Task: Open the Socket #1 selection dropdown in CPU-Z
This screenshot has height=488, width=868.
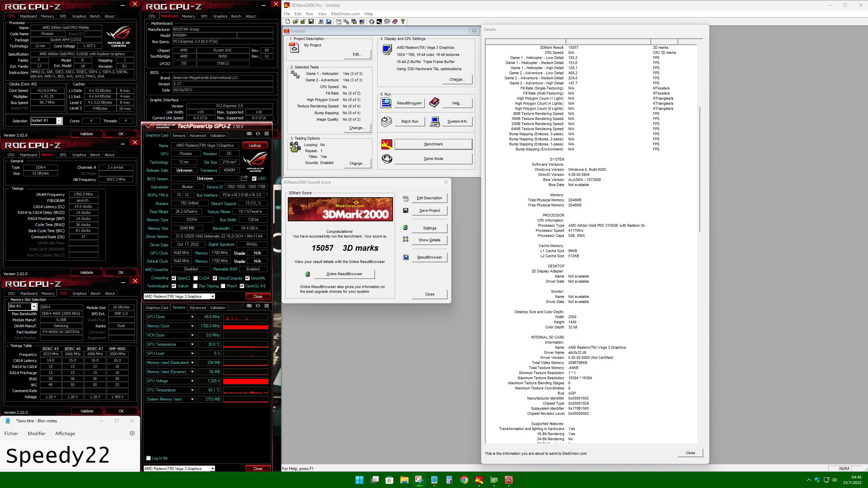Action: [59, 121]
